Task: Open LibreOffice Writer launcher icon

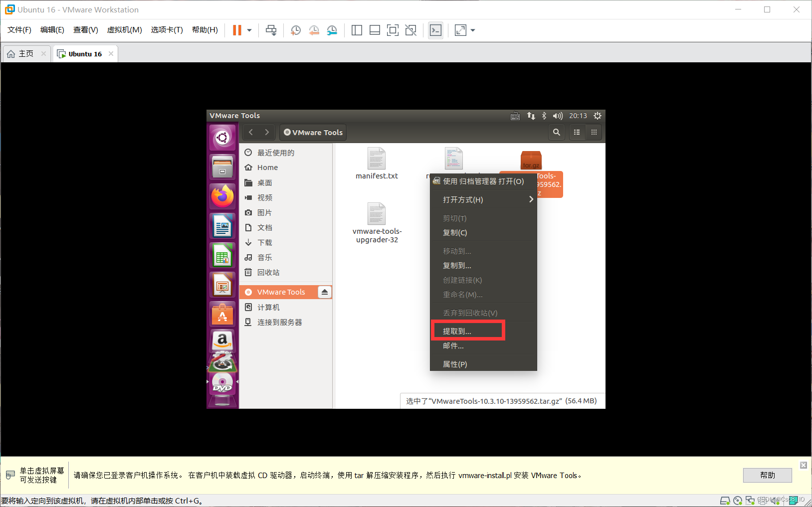Action: coord(222,226)
